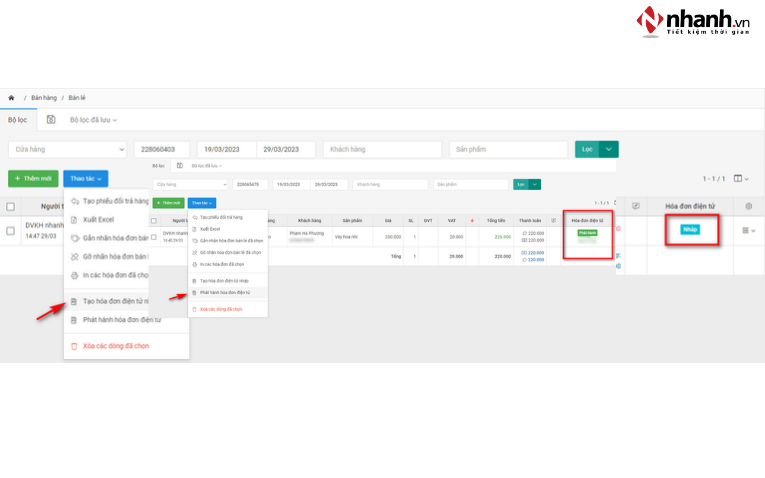
Task: Open the Bộ lọc đã lưu dropdown
Action: coord(94,120)
